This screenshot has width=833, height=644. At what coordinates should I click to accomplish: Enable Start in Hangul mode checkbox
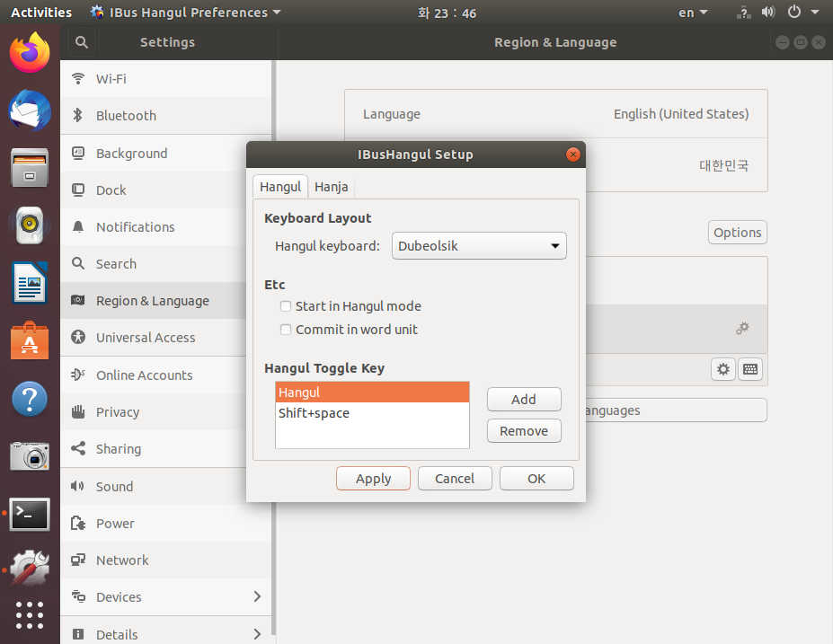pos(286,306)
